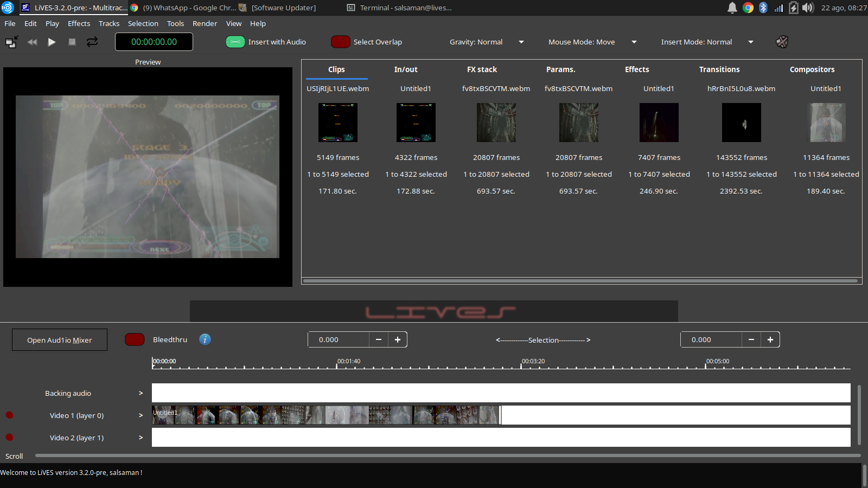Select the USIjRIjL1UE.webm clip thumbnail
Image resolution: width=868 pixels, height=488 pixels.
click(338, 123)
